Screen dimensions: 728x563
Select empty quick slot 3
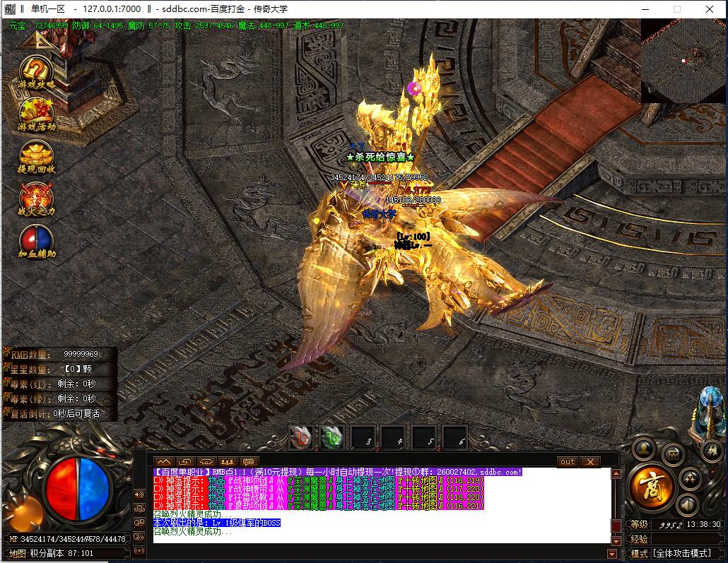pos(363,438)
